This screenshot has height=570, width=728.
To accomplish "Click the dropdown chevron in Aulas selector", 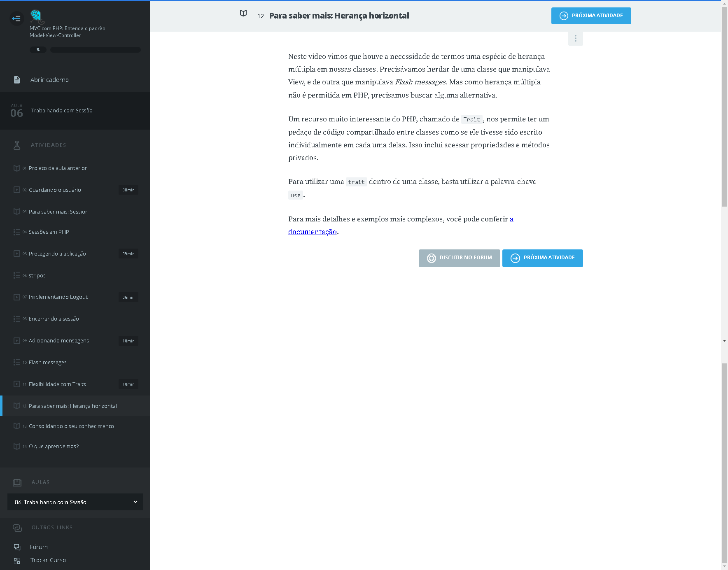I will pos(135,502).
